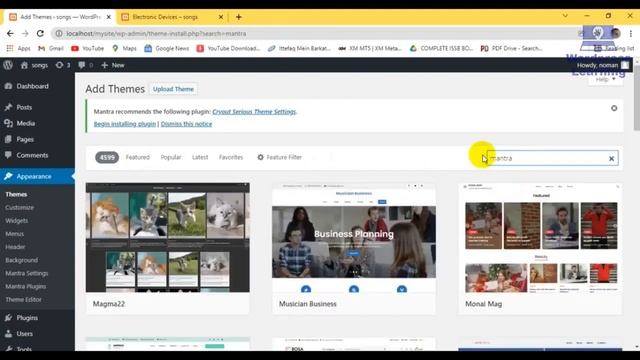Clear the mantra search field
Viewport: 640px width, 360px height.
click(611, 158)
